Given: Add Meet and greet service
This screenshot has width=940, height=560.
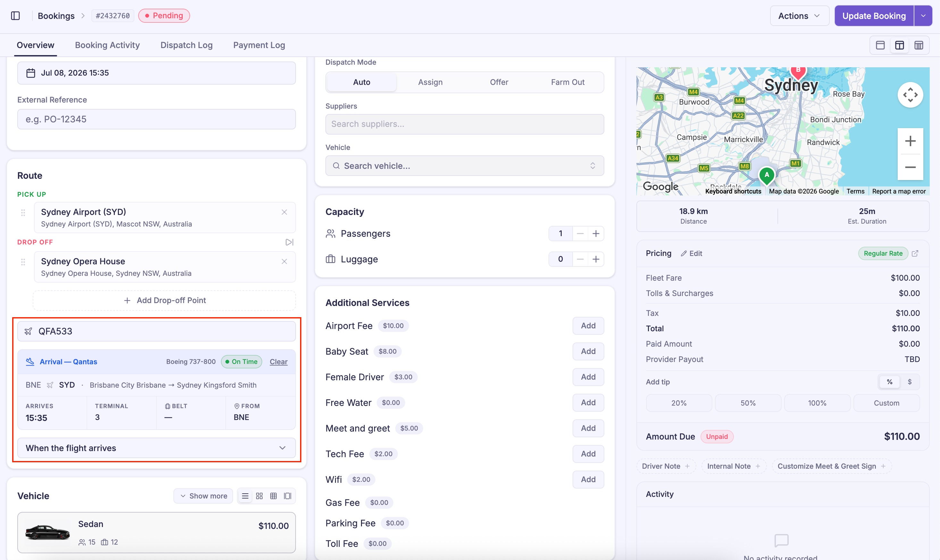Looking at the screenshot, I should (x=588, y=428).
